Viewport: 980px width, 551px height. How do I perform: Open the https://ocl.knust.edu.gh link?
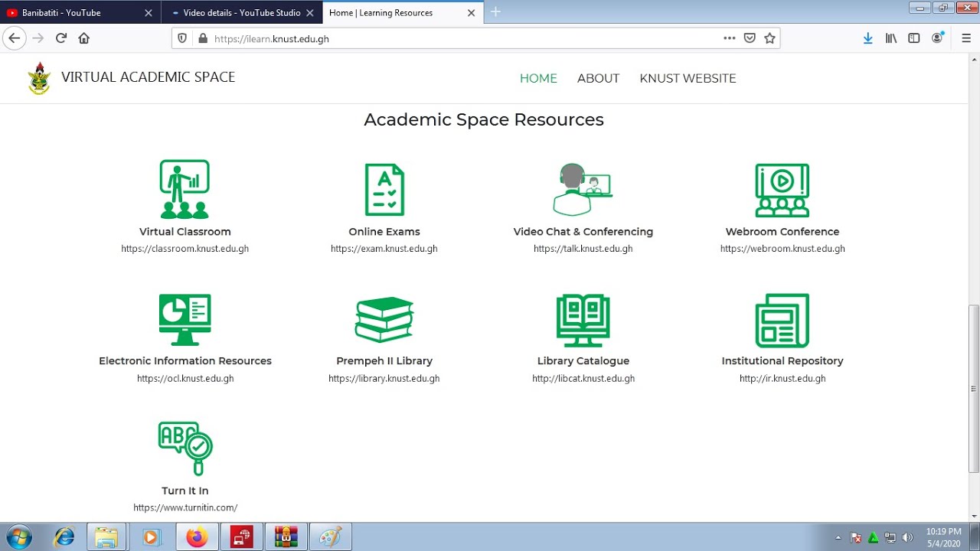coord(185,379)
